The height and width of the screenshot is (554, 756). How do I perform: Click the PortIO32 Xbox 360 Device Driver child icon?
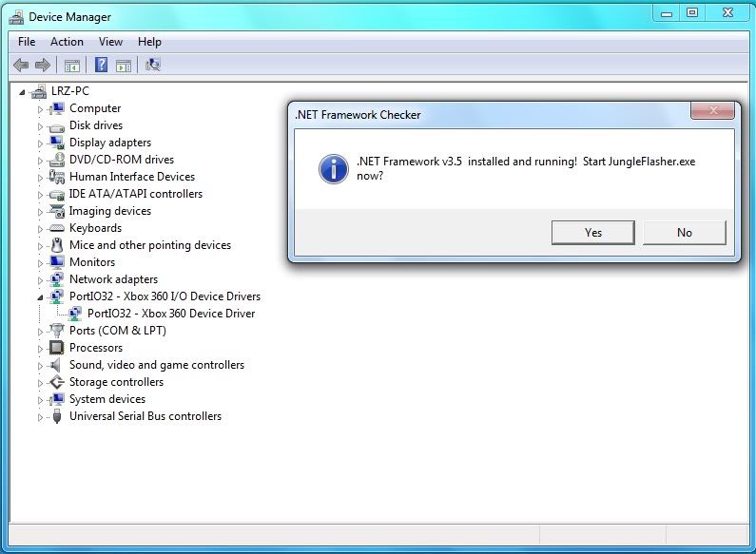tap(75, 314)
